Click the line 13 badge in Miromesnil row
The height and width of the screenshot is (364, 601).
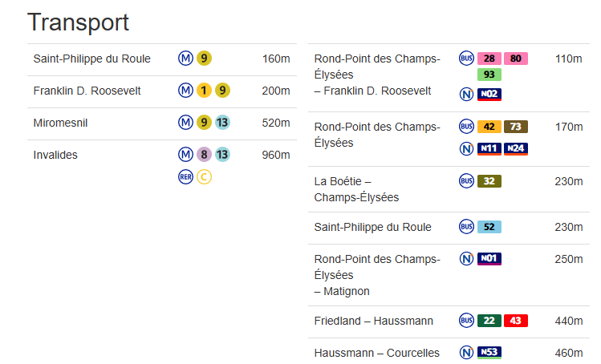[x=222, y=123]
